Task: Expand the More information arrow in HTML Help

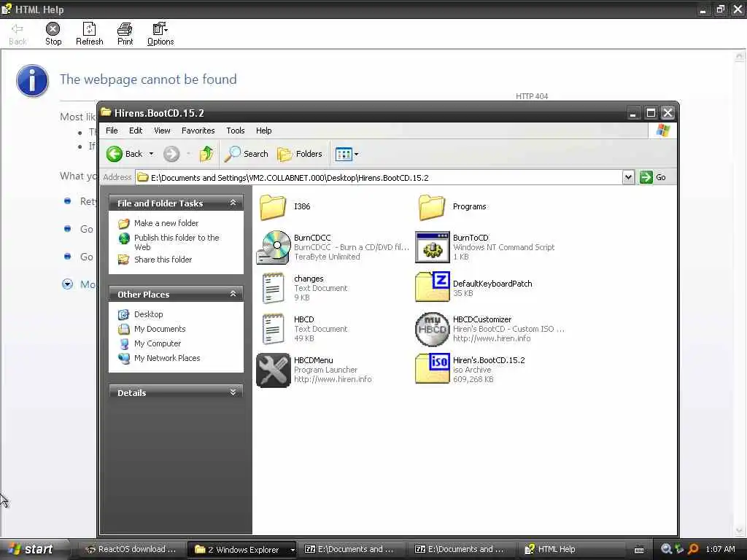Action: pyautogui.click(x=68, y=284)
